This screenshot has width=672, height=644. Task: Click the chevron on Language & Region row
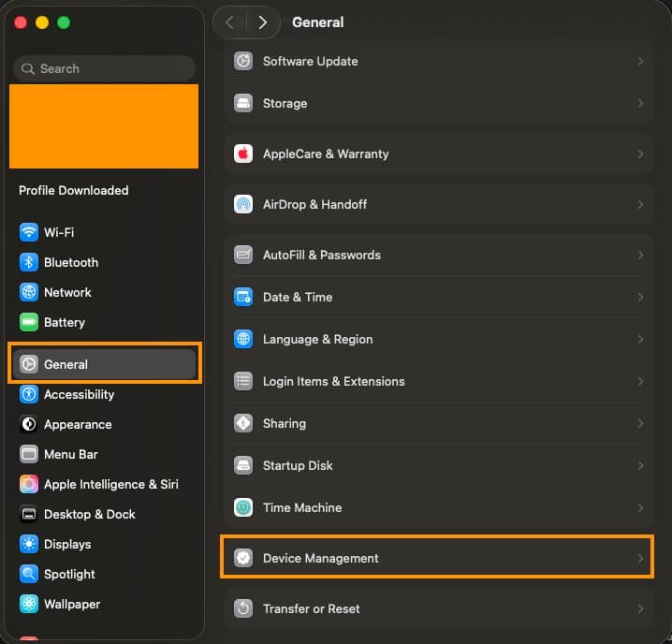point(640,339)
